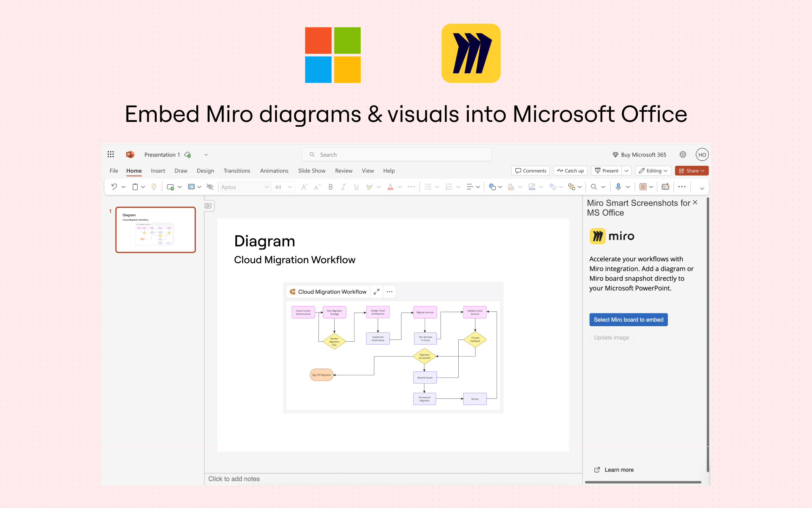Toggle Hide Slide eye icon
This screenshot has height=508, width=812.
click(210, 187)
